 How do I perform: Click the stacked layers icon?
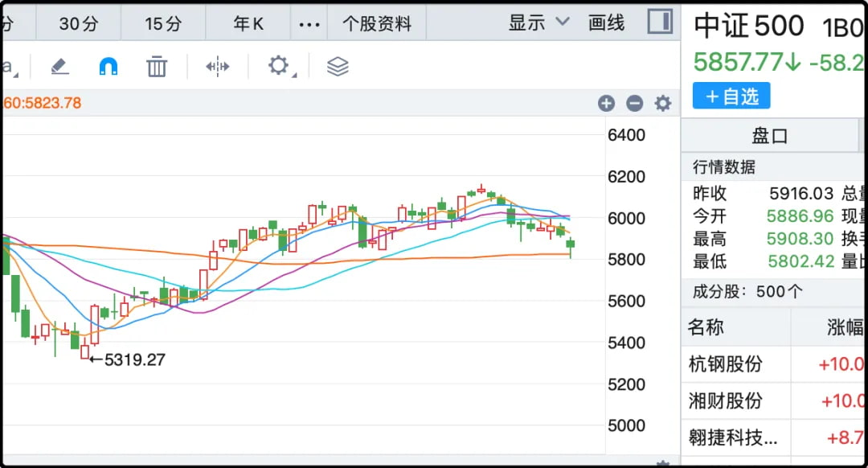point(338,67)
